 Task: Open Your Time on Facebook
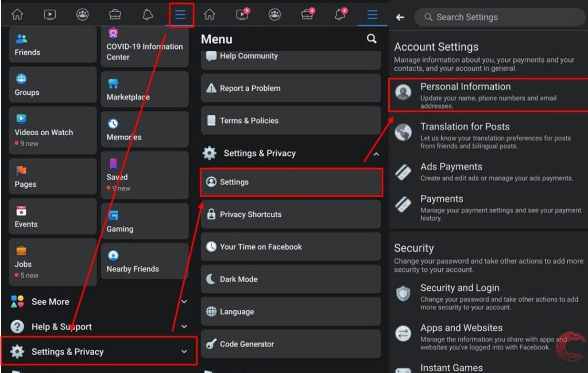(291, 247)
